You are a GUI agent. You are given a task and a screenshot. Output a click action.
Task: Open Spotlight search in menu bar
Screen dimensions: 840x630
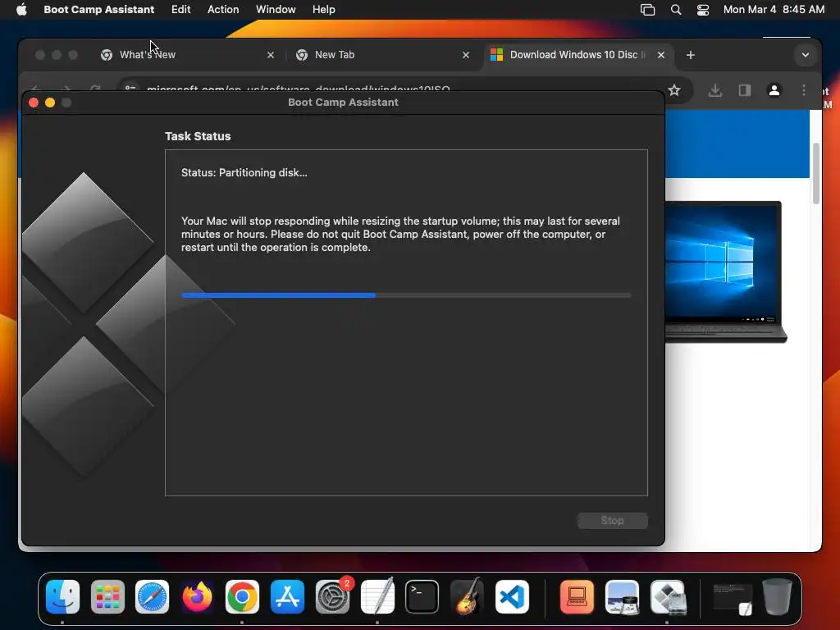[676, 10]
